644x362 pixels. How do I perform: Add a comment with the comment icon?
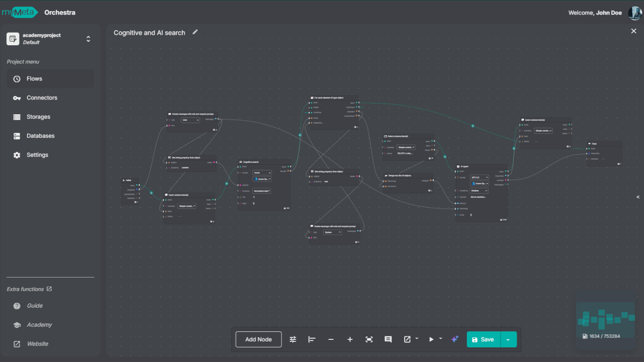pos(388,339)
